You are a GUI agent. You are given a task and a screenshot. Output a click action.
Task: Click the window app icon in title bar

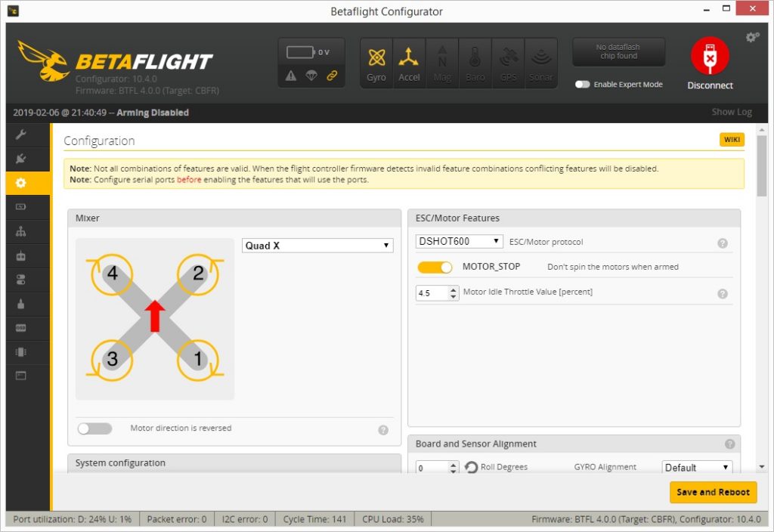tap(13, 11)
